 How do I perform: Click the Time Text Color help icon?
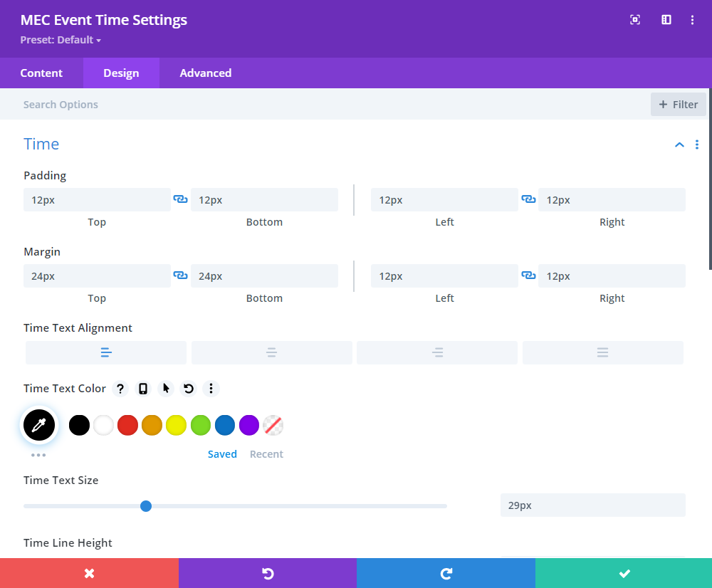[x=120, y=389]
